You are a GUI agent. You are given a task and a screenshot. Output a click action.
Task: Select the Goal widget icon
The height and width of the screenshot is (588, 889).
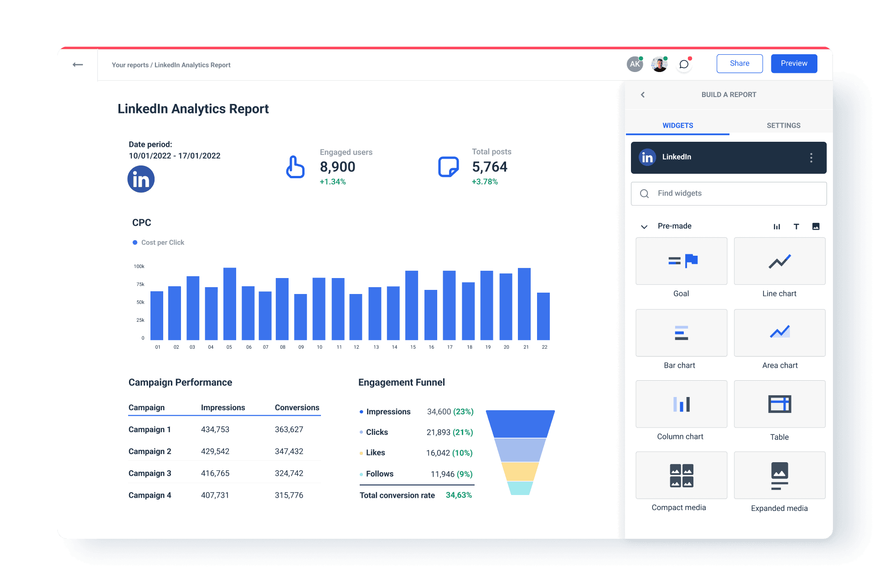[x=681, y=261]
